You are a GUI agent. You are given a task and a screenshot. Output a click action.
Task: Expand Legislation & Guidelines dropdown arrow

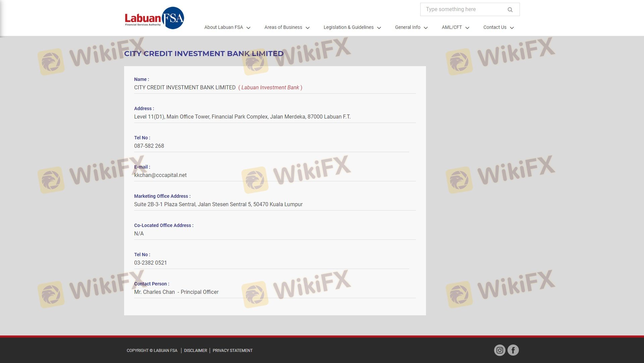(x=379, y=28)
